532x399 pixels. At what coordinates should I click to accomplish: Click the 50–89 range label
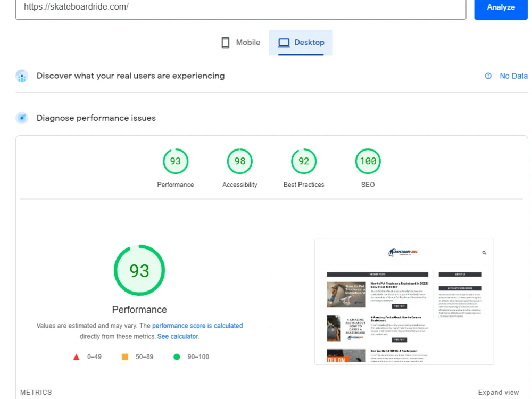point(145,357)
